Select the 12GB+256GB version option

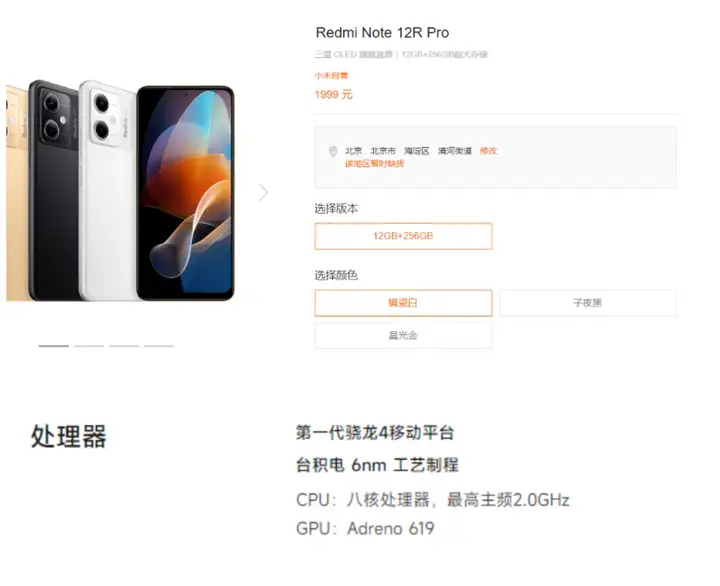click(x=403, y=236)
